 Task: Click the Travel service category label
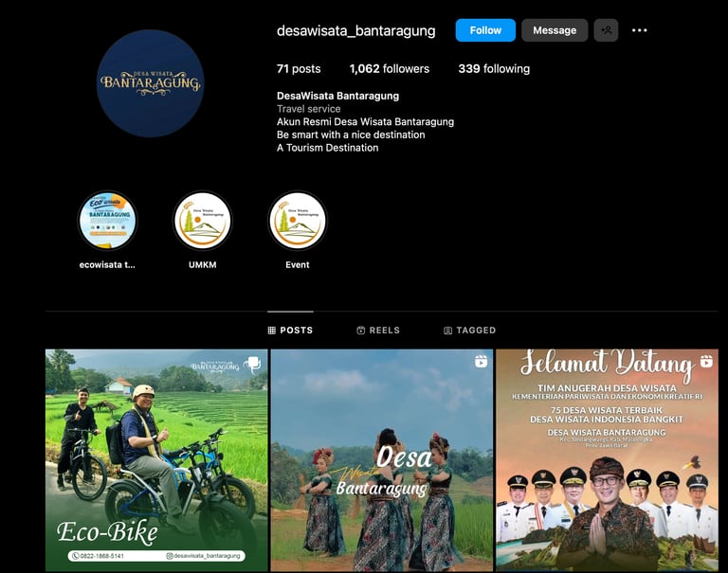tap(309, 109)
